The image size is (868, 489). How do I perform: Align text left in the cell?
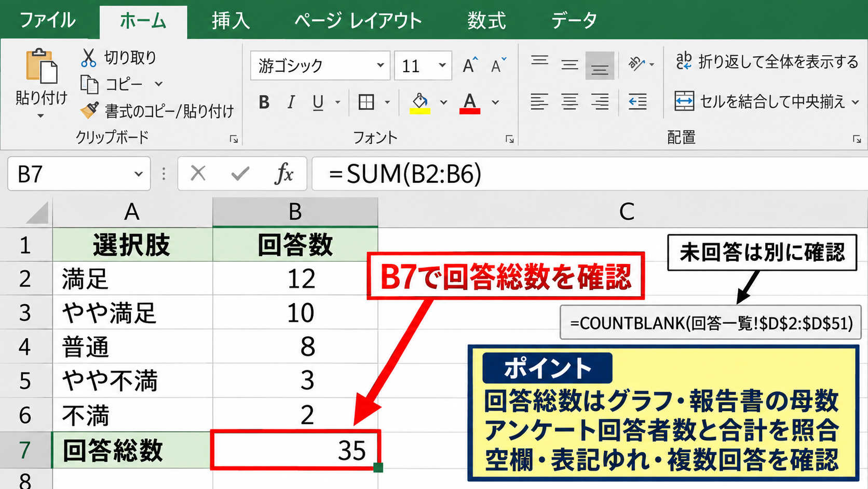pos(539,101)
